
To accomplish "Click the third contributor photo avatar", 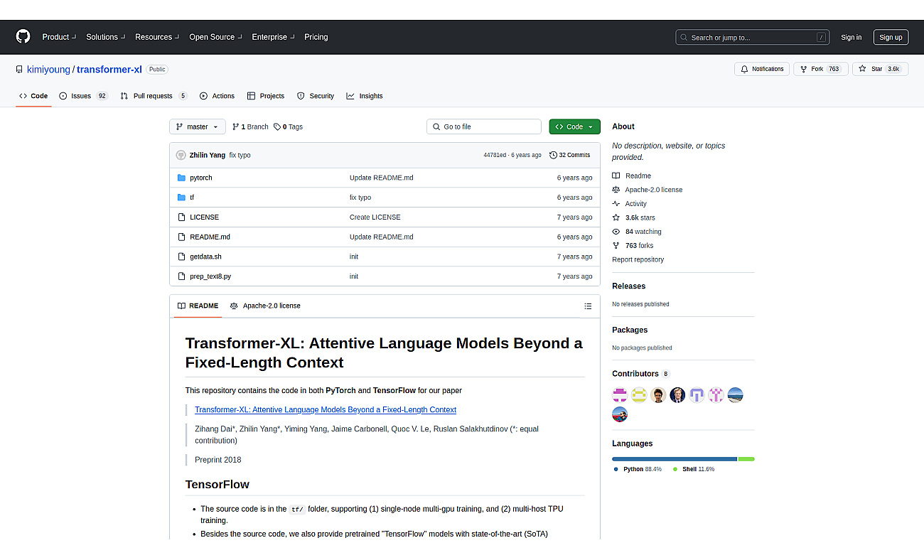I will coord(658,395).
